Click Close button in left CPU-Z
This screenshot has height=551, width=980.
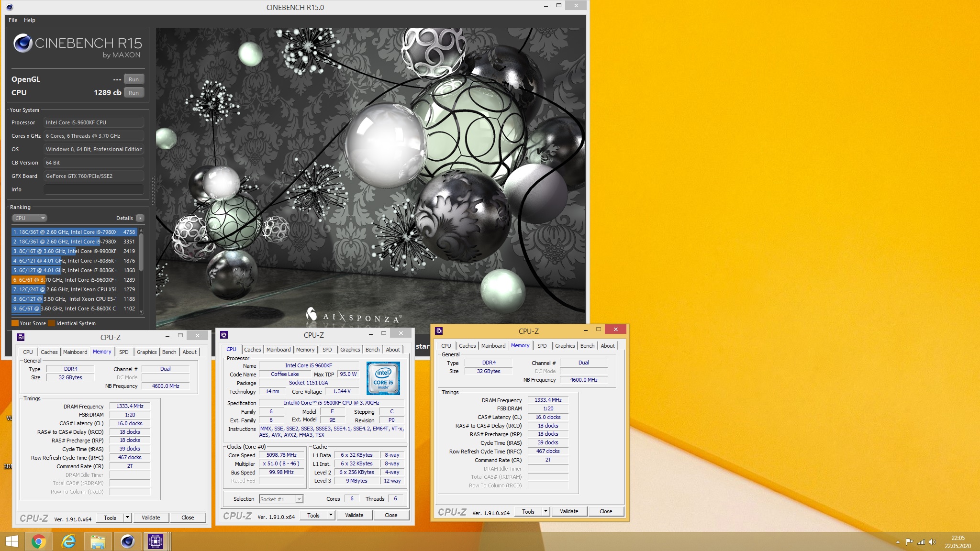point(188,518)
